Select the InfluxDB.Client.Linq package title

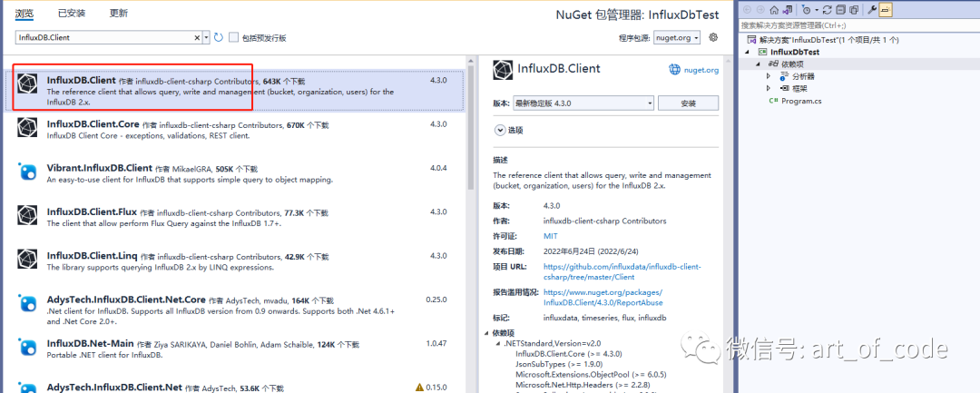(92, 255)
